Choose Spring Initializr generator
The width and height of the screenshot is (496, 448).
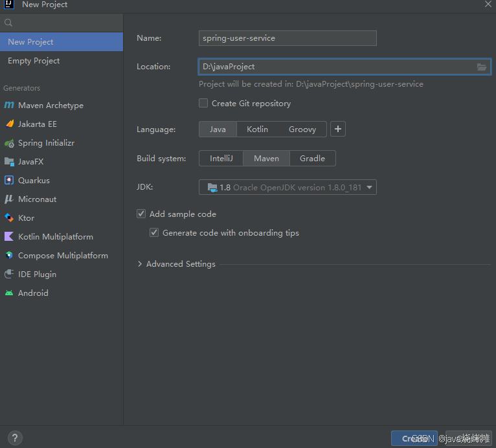pyautogui.click(x=62, y=143)
